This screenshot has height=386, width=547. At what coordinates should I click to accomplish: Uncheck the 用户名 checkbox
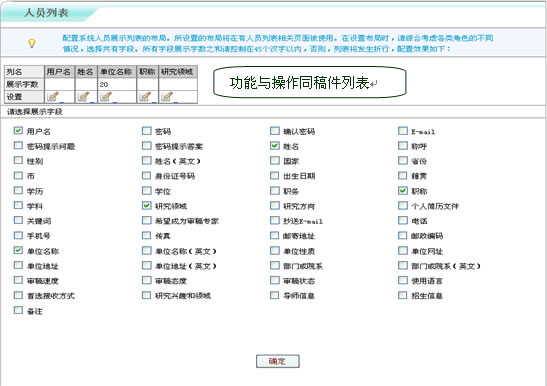[x=18, y=131]
